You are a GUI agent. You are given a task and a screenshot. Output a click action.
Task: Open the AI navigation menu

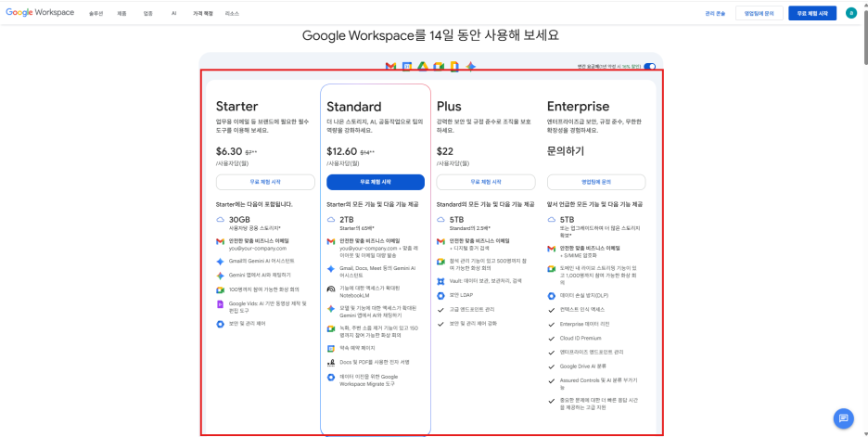click(x=173, y=13)
